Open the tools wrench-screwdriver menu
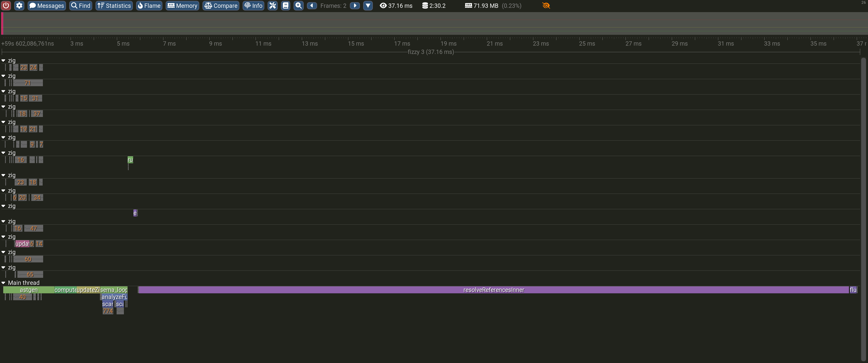868x363 pixels. tap(273, 6)
